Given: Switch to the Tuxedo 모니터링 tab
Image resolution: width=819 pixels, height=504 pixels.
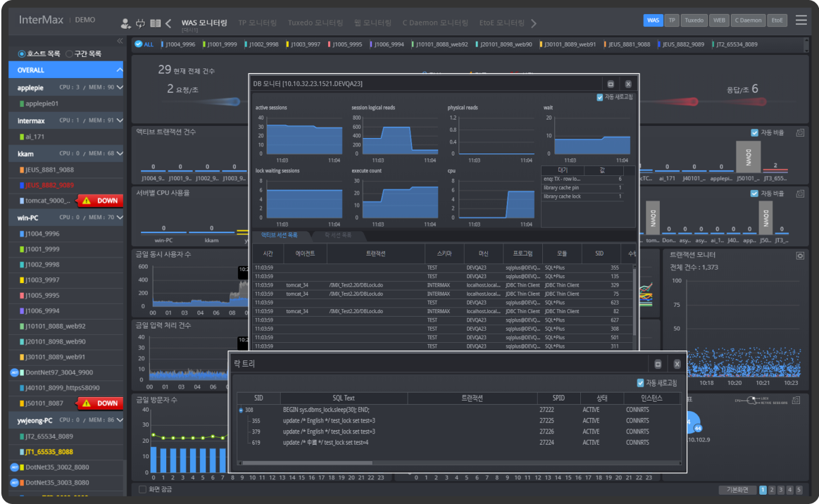Looking at the screenshot, I should click(315, 23).
